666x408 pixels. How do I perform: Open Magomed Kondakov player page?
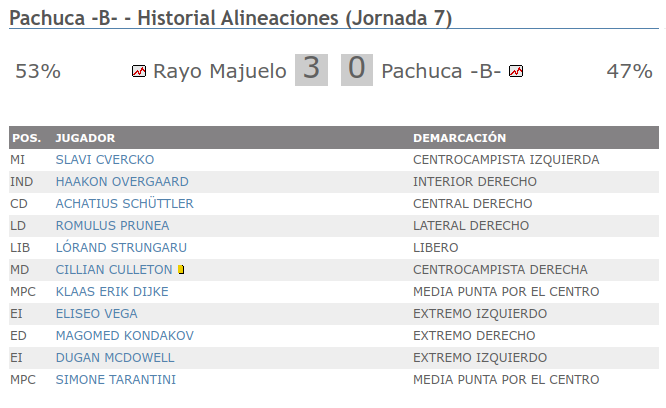125,336
